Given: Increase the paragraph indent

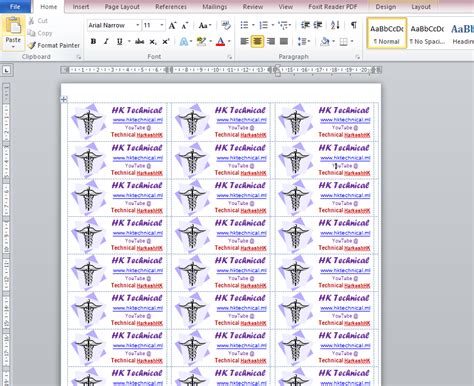Looking at the screenshot, I should [318, 25].
